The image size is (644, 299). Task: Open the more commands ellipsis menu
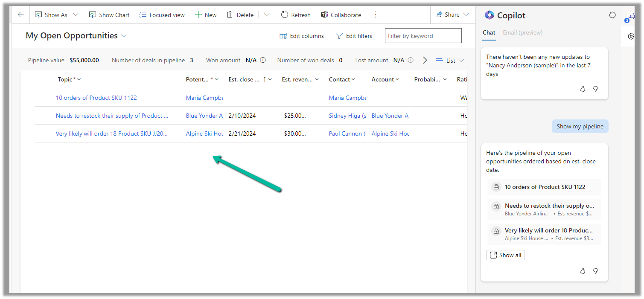[376, 15]
